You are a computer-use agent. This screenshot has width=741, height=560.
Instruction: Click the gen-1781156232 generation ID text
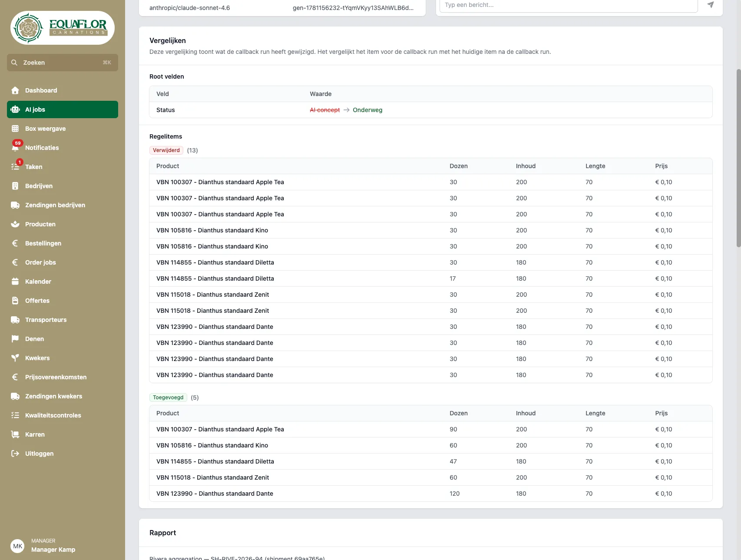point(353,8)
